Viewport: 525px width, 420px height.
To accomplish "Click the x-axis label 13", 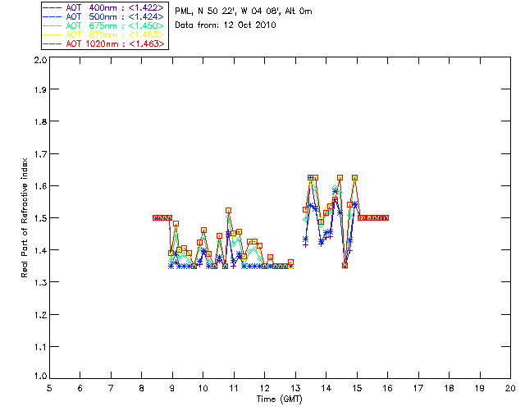I will tap(295, 388).
